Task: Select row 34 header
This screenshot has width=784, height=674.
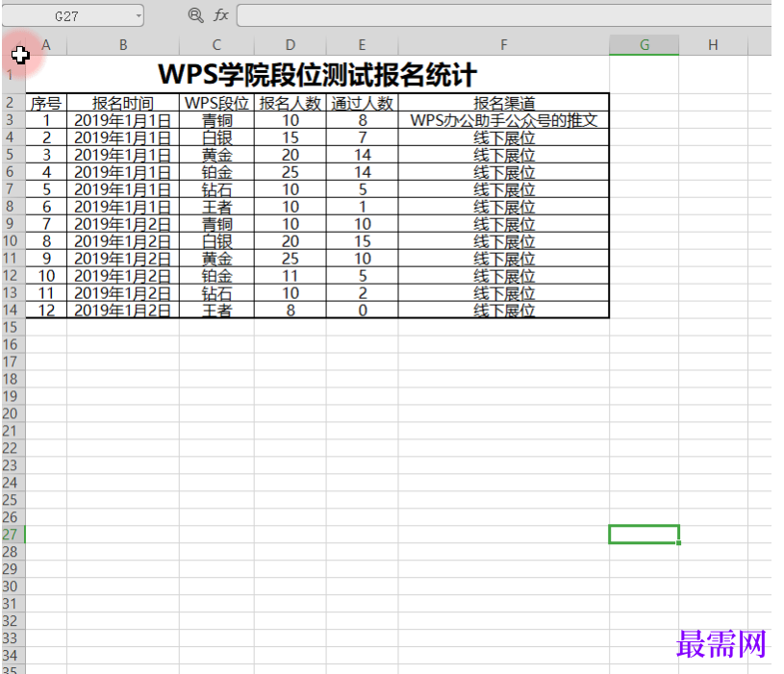Action: coord(13,656)
